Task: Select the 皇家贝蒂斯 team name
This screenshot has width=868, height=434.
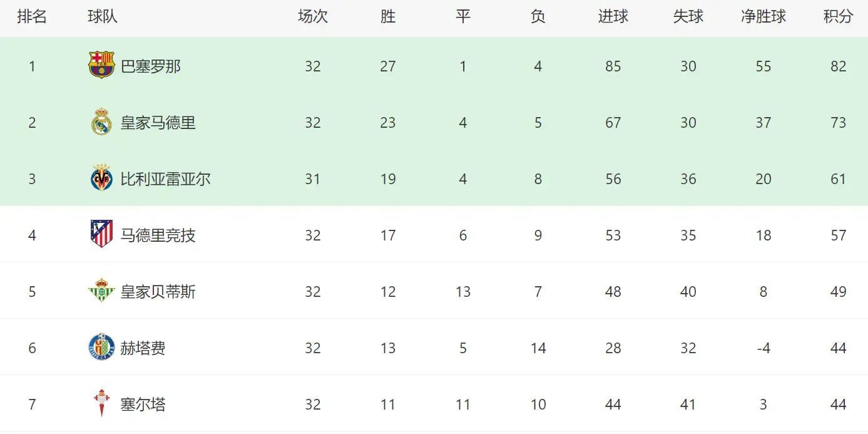Action: pos(158,292)
